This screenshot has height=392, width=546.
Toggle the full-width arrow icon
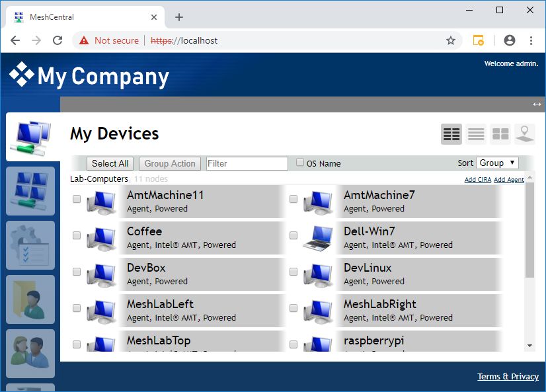(x=537, y=104)
